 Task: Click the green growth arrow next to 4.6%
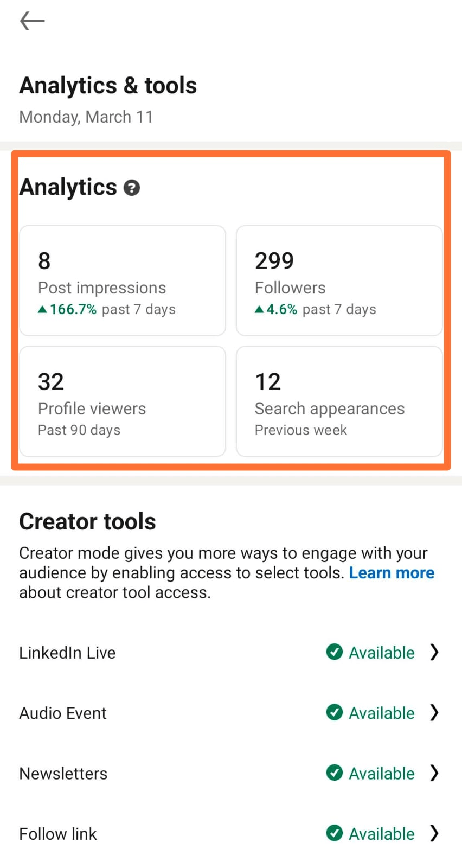[259, 309]
